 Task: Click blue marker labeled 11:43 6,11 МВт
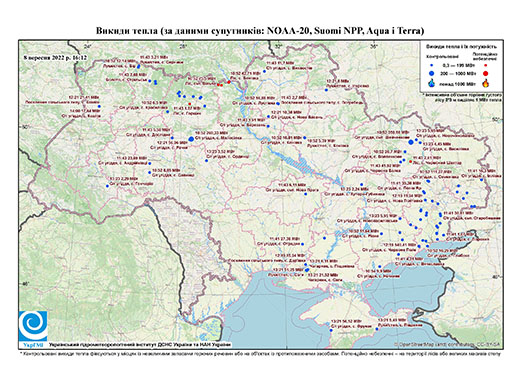[305, 194]
